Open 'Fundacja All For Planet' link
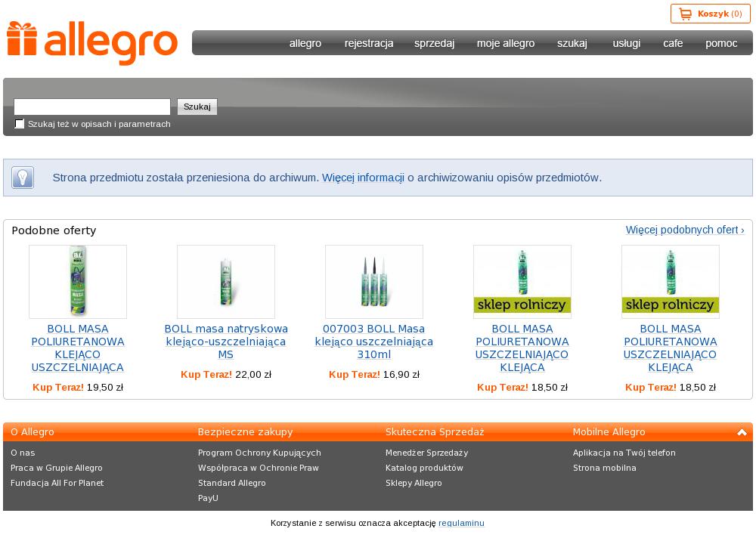The height and width of the screenshot is (538, 756). point(57,483)
